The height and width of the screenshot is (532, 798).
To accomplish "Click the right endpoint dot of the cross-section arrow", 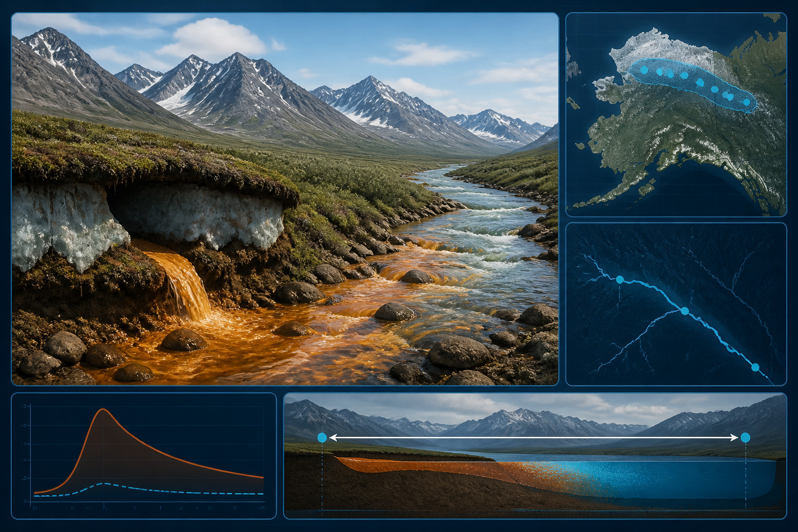I will pyautogui.click(x=746, y=437).
